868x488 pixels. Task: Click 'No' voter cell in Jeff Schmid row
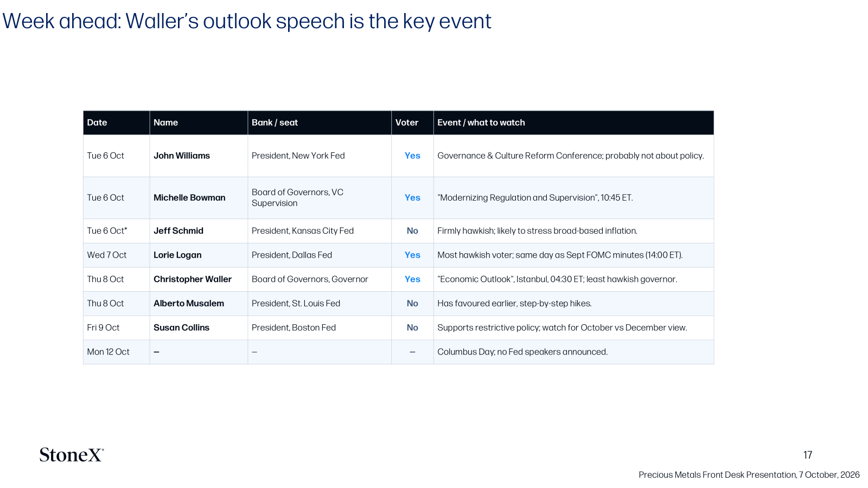click(412, 231)
